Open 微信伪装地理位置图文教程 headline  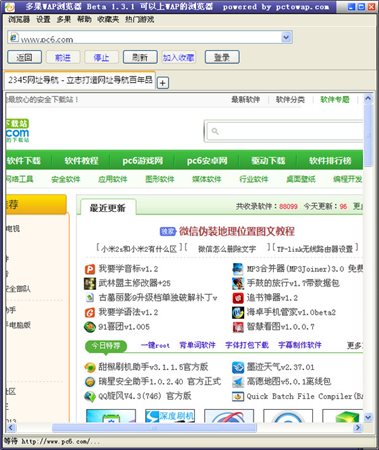pos(237,231)
